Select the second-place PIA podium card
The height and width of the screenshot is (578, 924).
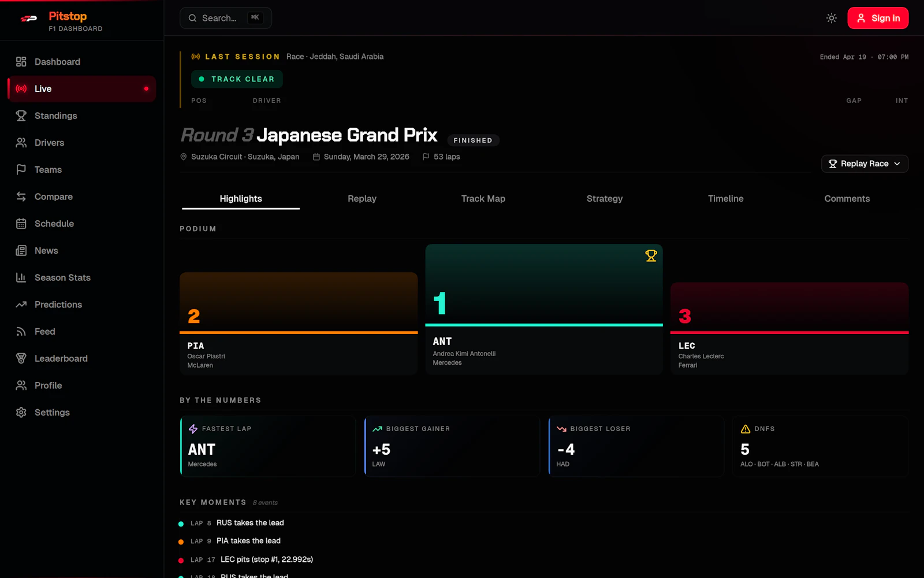coord(299,324)
